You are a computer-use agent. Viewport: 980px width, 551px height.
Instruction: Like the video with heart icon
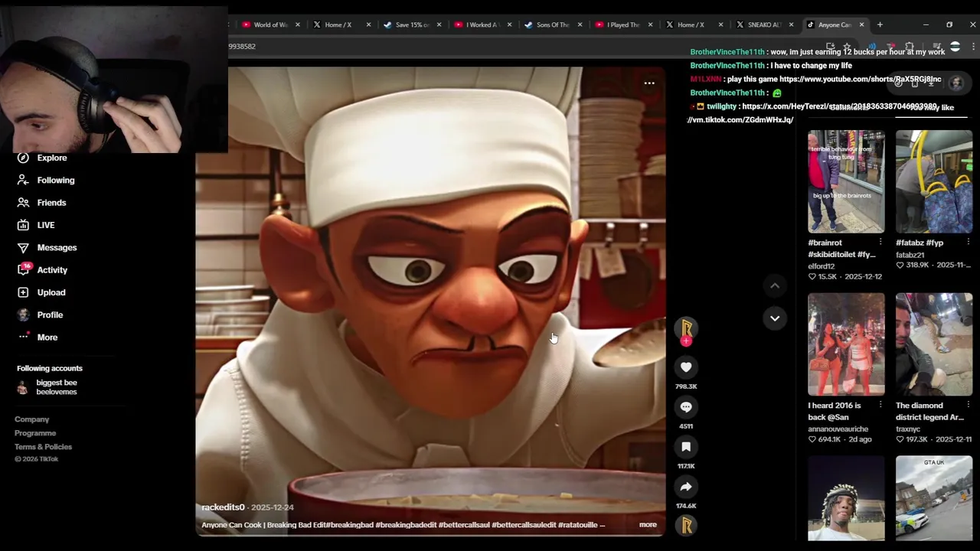(x=686, y=367)
